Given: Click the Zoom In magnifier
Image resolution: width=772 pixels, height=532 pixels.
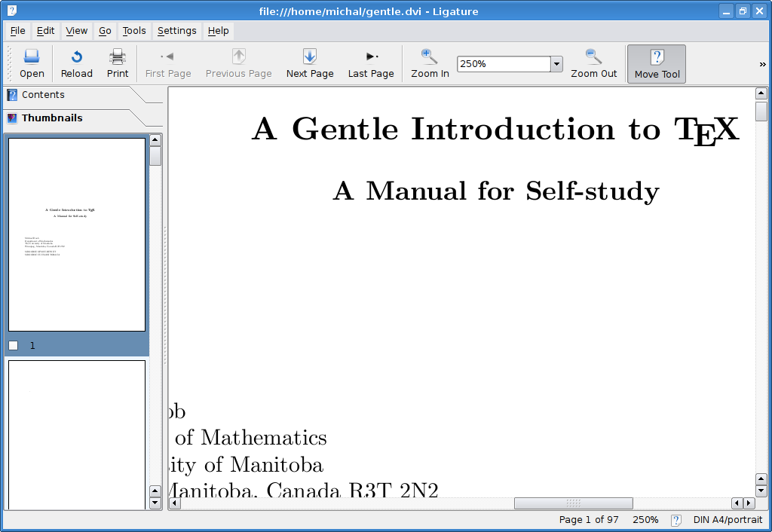Looking at the screenshot, I should coord(429,57).
